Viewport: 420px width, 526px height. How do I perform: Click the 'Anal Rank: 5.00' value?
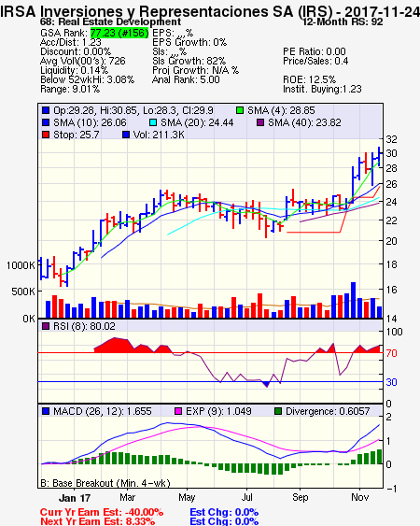(x=186, y=79)
